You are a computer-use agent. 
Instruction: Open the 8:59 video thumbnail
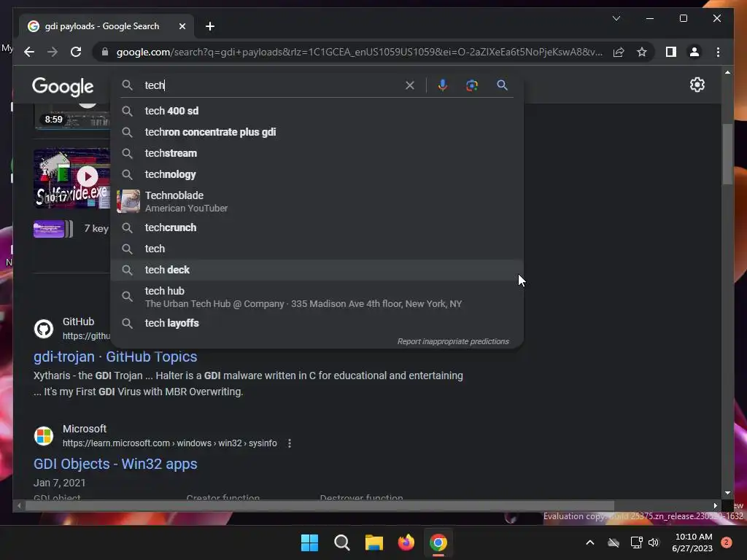click(x=72, y=116)
